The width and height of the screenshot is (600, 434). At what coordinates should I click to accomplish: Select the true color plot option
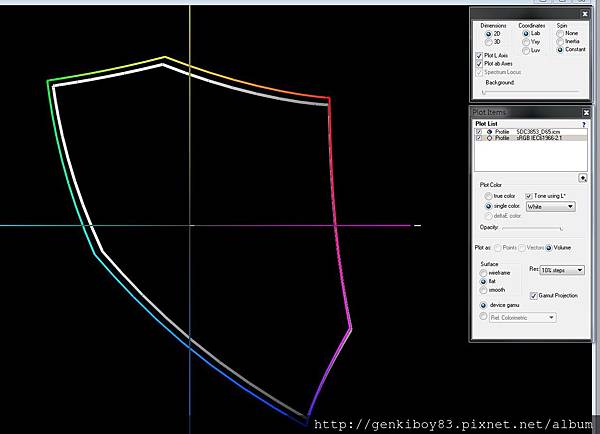click(488, 196)
